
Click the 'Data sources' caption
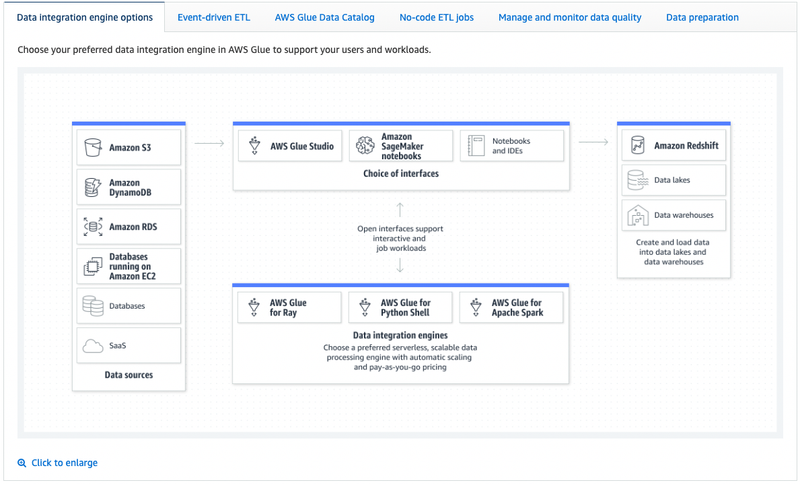(129, 375)
